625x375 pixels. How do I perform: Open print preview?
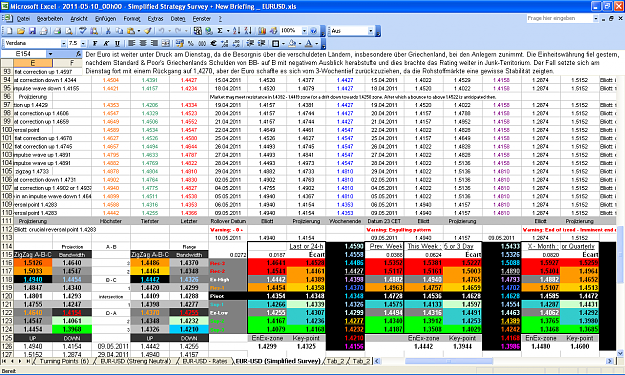click(x=69, y=31)
